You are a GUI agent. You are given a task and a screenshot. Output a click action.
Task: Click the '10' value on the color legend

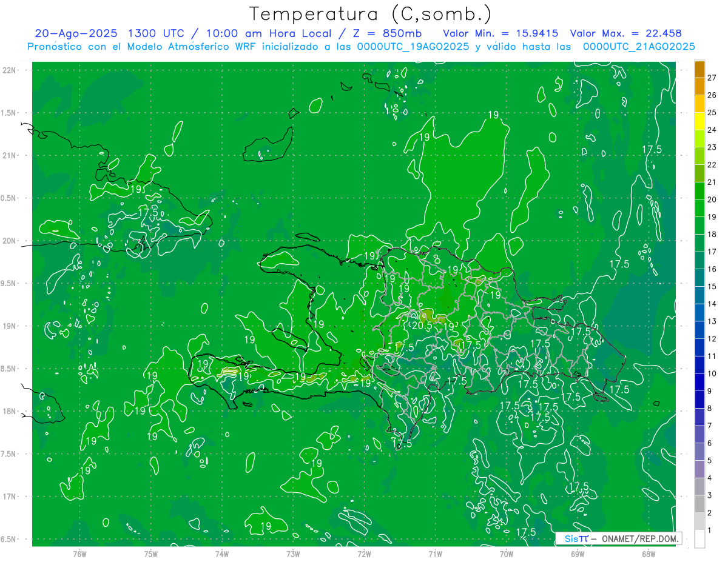pos(712,373)
